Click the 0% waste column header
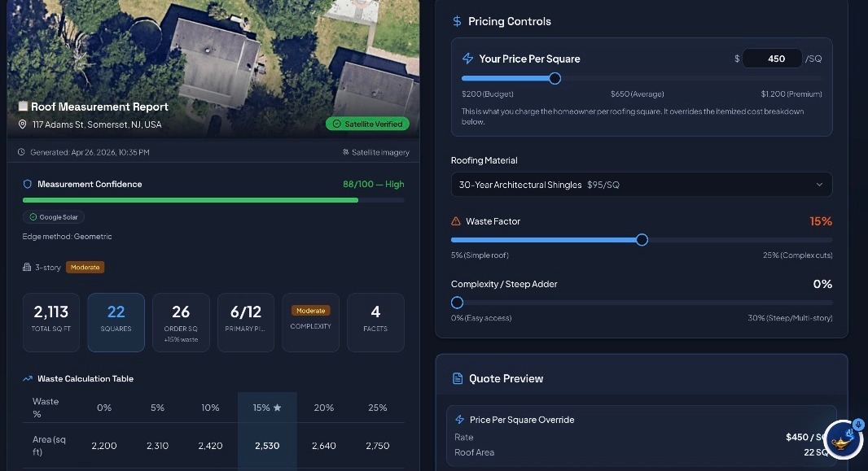The image size is (868, 471). click(x=104, y=408)
